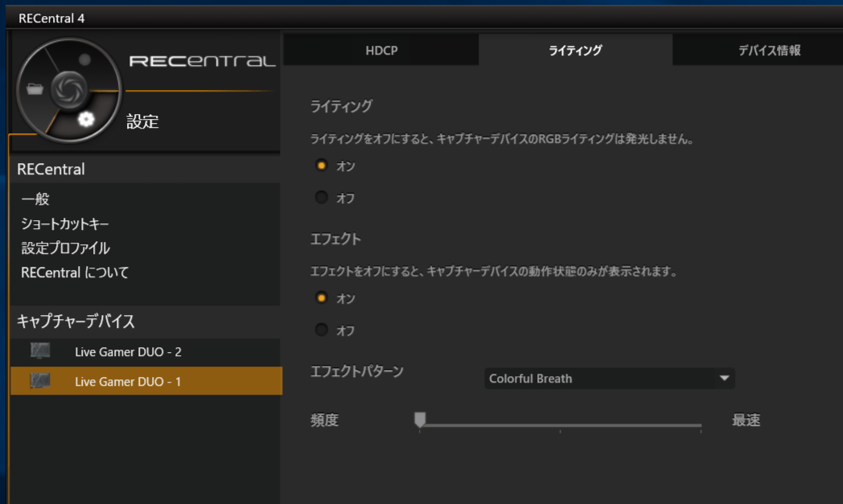Click the Live Gamer DUO - 2 device icon
The image size is (843, 504).
coord(40,350)
